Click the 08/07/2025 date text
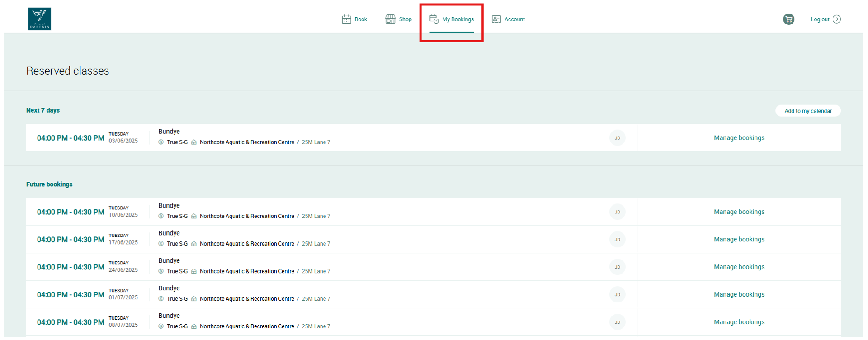868x340 pixels. [x=123, y=326]
